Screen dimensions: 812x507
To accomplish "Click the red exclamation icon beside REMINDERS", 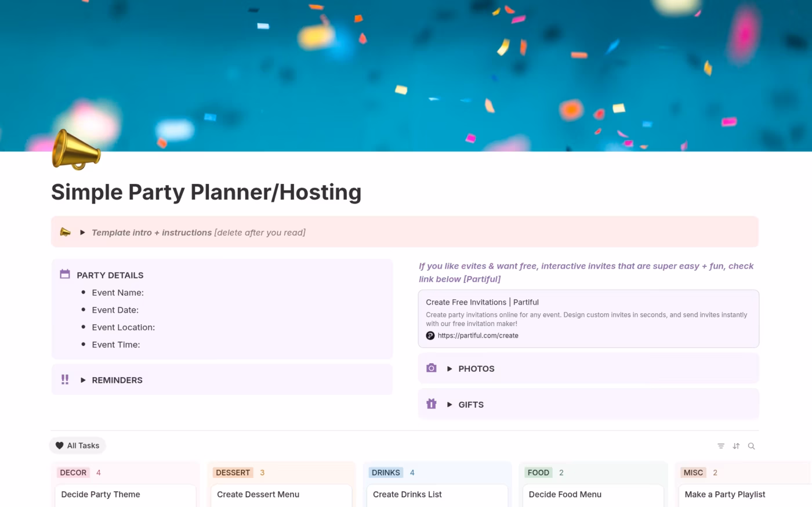I will [65, 379].
